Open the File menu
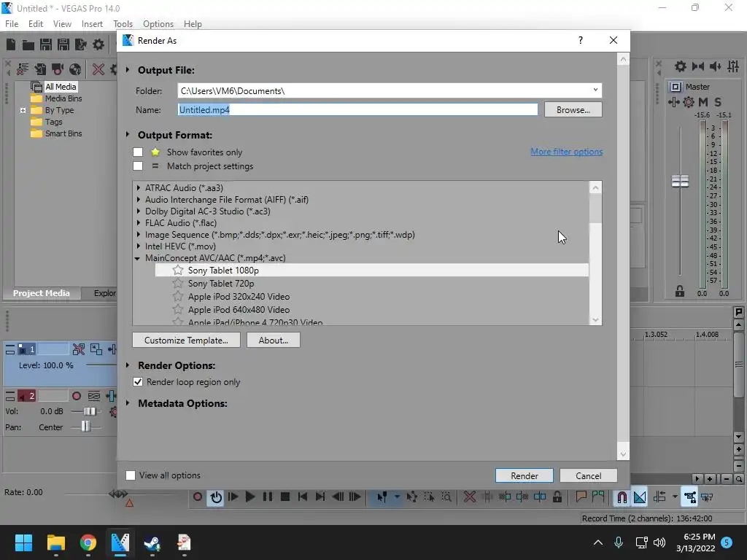The image size is (747, 560). click(12, 24)
